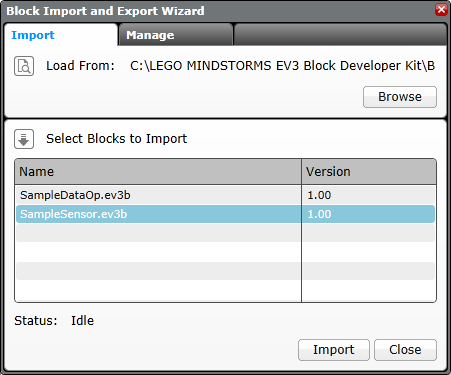The width and height of the screenshot is (451, 375).
Task: Select the SampleSensor.ev3b row
Action: click(225, 214)
